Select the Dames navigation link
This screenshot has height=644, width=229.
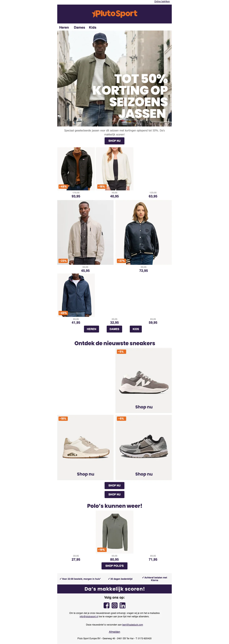[79, 27]
